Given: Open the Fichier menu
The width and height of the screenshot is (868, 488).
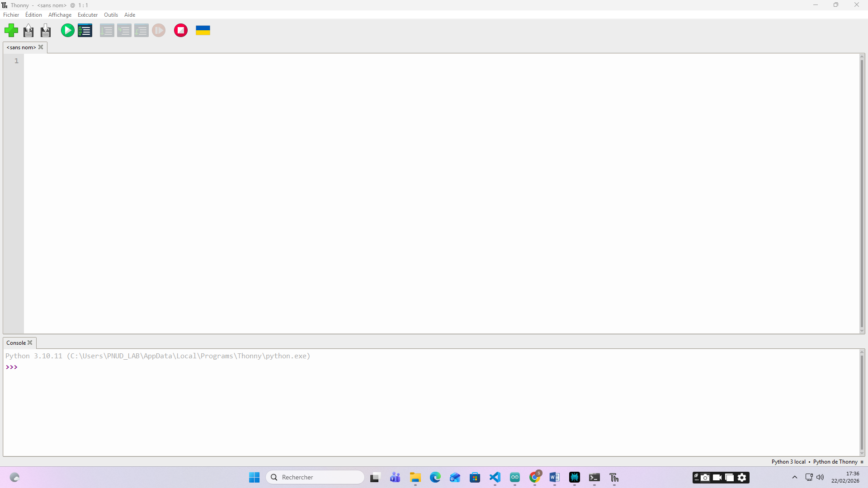Looking at the screenshot, I should 11,15.
